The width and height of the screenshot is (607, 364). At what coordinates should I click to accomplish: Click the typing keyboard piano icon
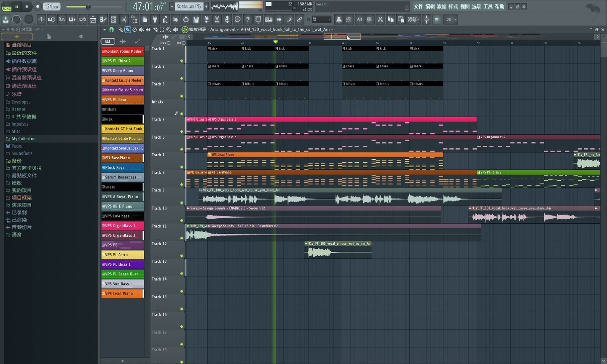268,19
